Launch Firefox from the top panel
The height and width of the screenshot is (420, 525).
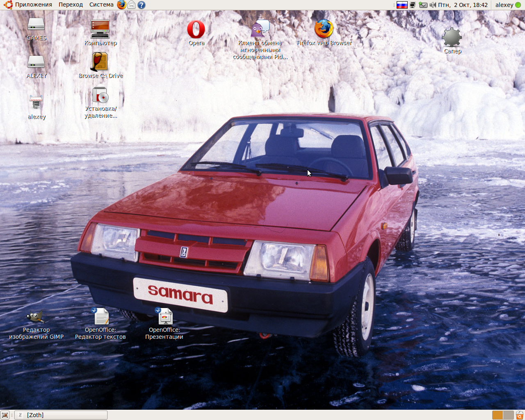(x=121, y=5)
